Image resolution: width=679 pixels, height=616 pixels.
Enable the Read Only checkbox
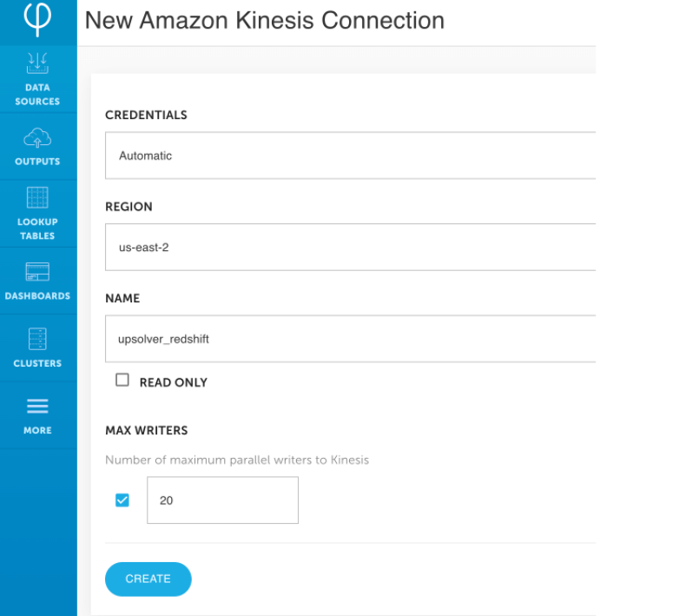(122, 381)
